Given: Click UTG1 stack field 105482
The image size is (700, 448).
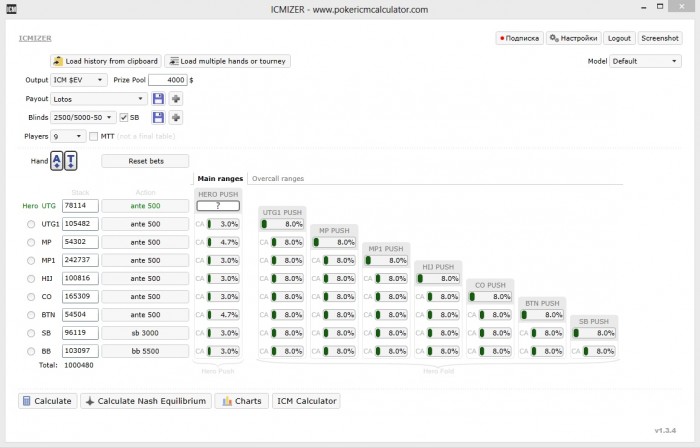Looking at the screenshot, I should (x=80, y=224).
